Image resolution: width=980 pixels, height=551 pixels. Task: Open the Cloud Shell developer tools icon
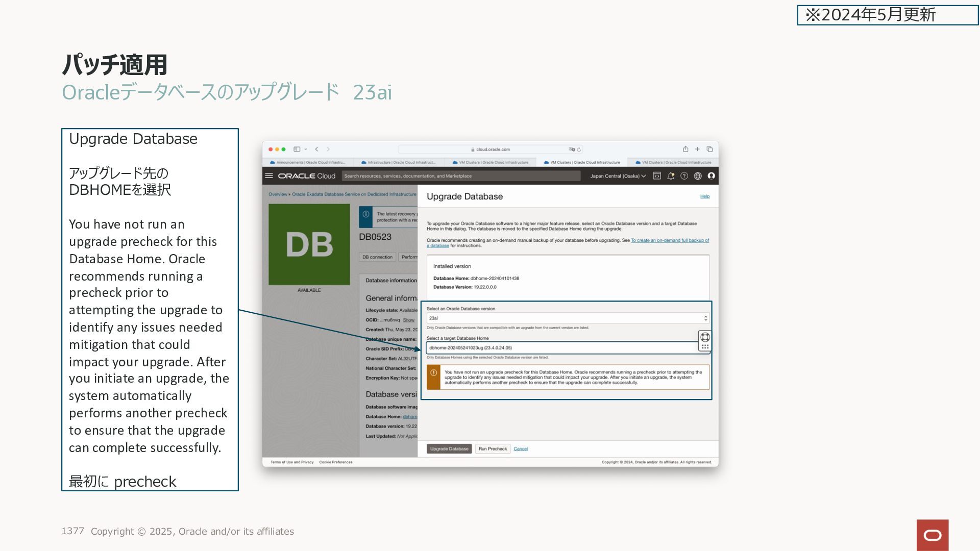(x=657, y=176)
